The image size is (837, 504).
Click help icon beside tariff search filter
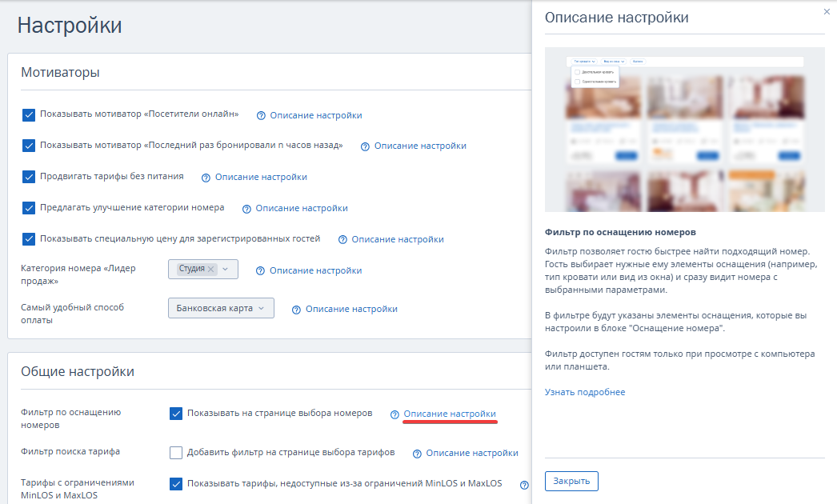tap(417, 454)
